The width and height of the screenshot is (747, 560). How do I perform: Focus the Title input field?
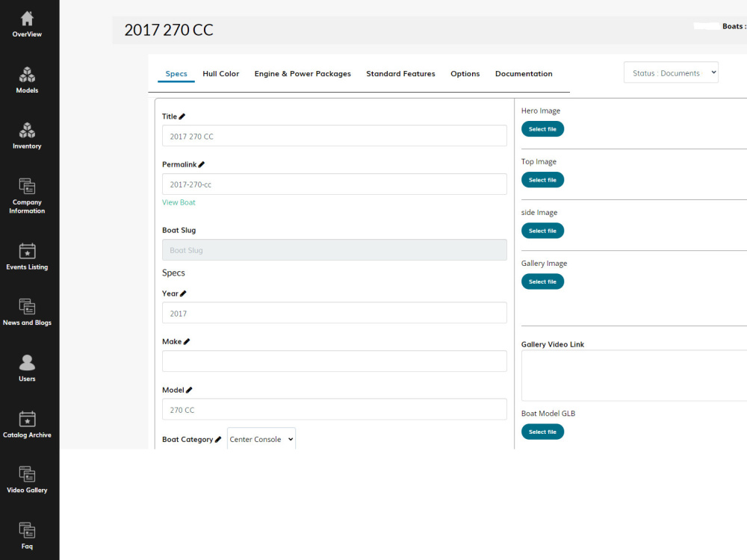335,136
